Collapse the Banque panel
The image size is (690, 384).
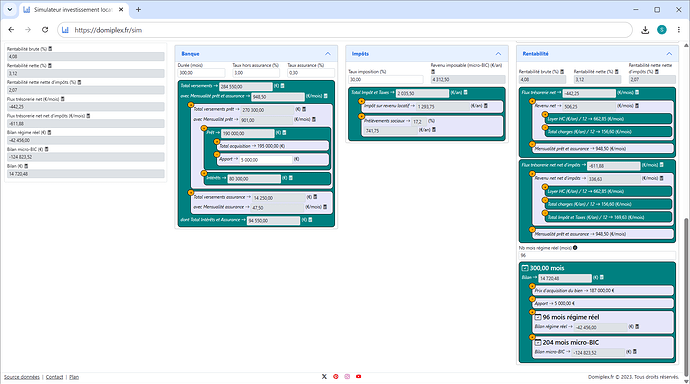328,54
